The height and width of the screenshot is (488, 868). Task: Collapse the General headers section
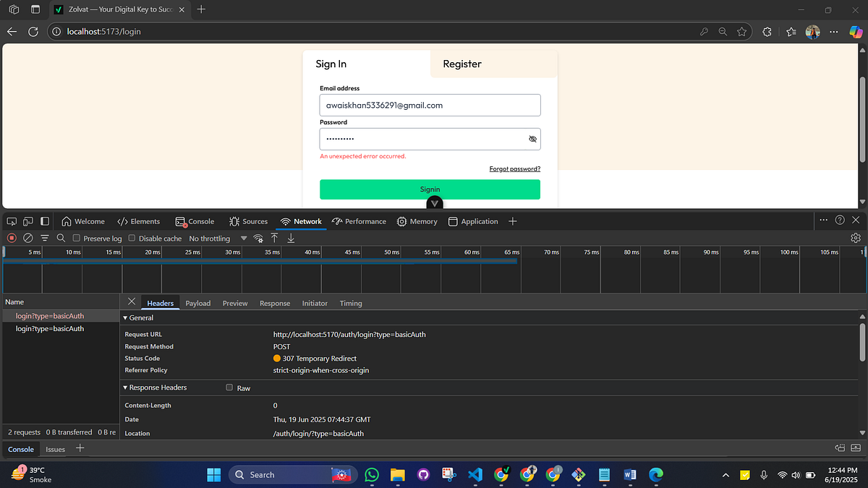pyautogui.click(x=124, y=317)
